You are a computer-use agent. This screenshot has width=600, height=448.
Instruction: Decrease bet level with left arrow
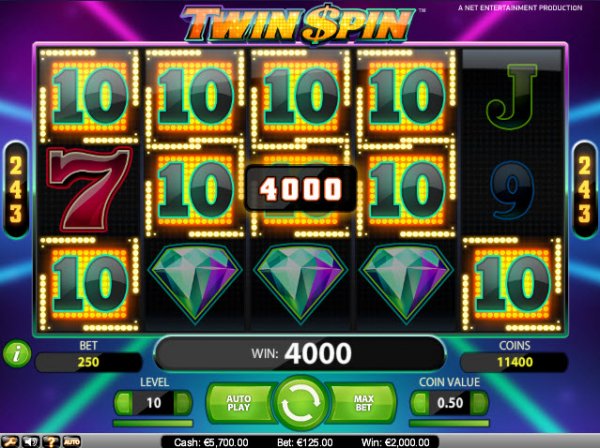tap(124, 403)
